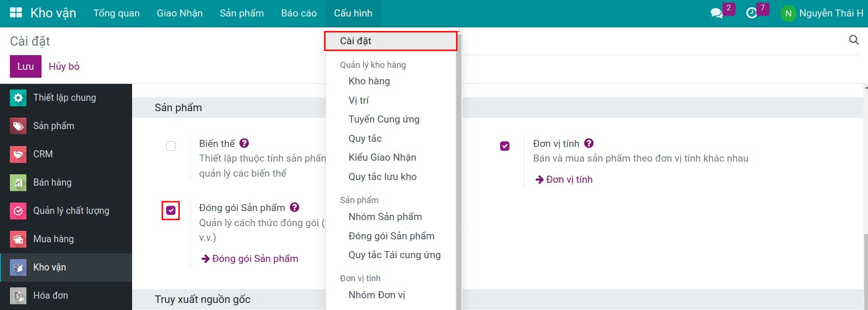This screenshot has height=310, width=868.
Task: Open Đóng gói Sản phẩm menu entry
Action: (391, 236)
